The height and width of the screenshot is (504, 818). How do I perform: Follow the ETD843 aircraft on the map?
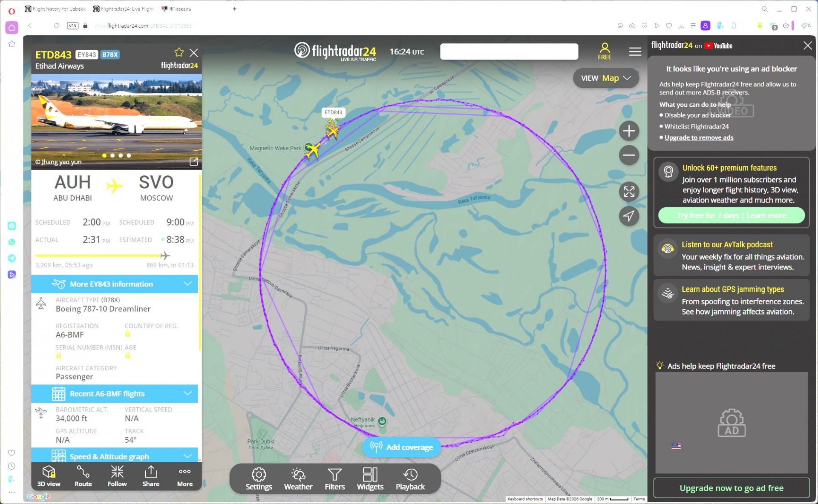click(x=117, y=476)
